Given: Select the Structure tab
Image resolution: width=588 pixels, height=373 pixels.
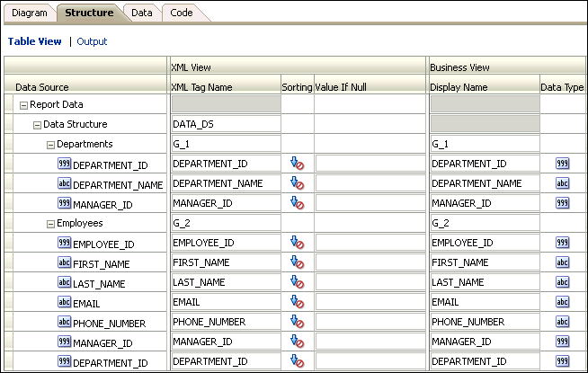Looking at the screenshot, I should point(89,13).
